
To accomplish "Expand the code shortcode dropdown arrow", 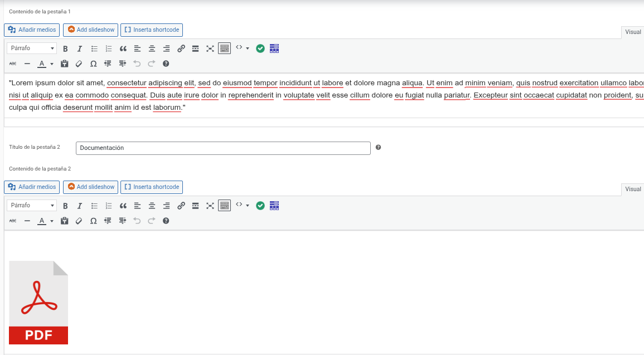I will click(x=247, y=48).
